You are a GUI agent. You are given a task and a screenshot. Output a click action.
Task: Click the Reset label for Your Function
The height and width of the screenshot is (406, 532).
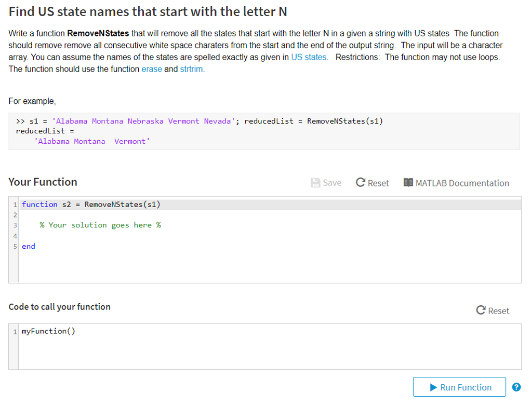coord(378,183)
